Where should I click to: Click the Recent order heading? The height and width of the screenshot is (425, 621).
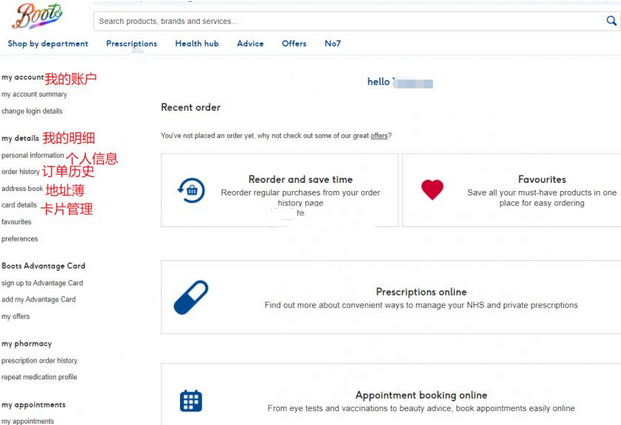[190, 107]
